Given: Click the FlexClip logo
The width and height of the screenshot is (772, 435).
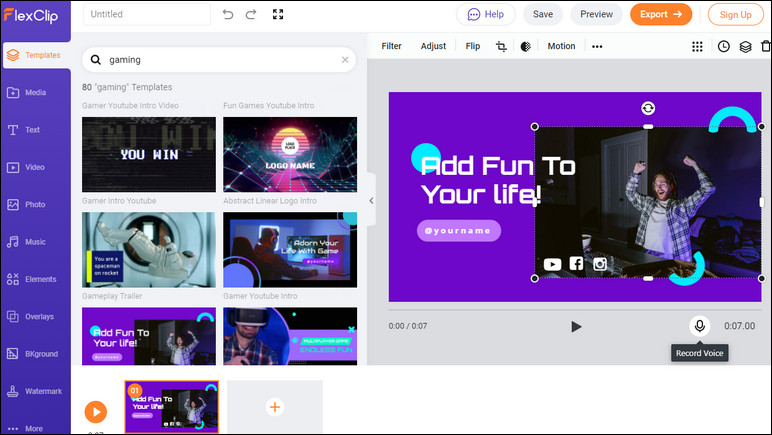Looking at the screenshot, I should tap(31, 15).
